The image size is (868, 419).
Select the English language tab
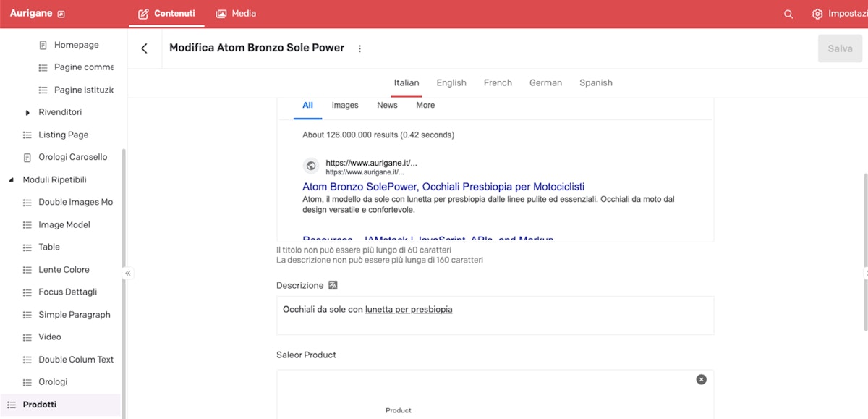[451, 82]
